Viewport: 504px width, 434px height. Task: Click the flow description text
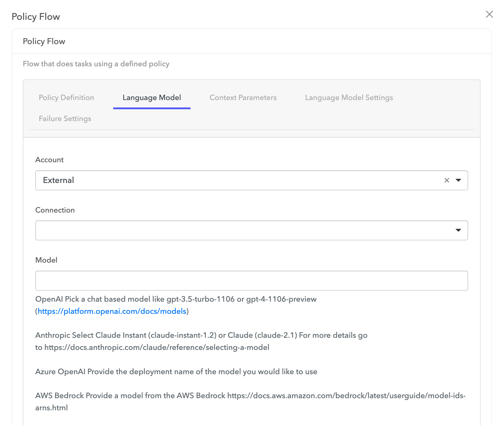click(x=96, y=64)
